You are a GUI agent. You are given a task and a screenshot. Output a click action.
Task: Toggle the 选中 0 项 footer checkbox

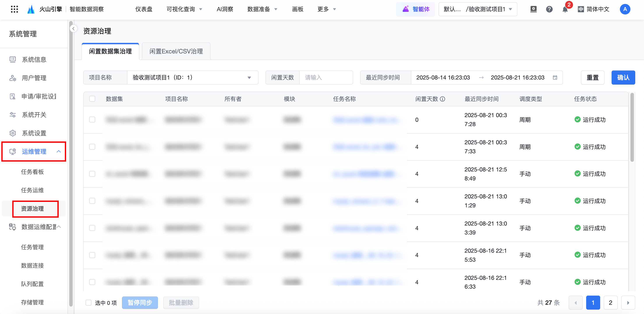88,303
